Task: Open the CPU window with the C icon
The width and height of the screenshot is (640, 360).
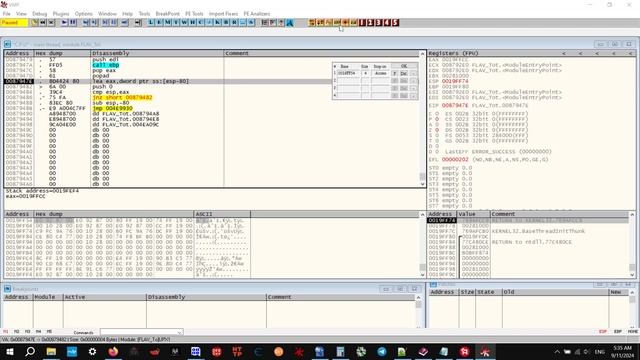Action: click(201, 22)
